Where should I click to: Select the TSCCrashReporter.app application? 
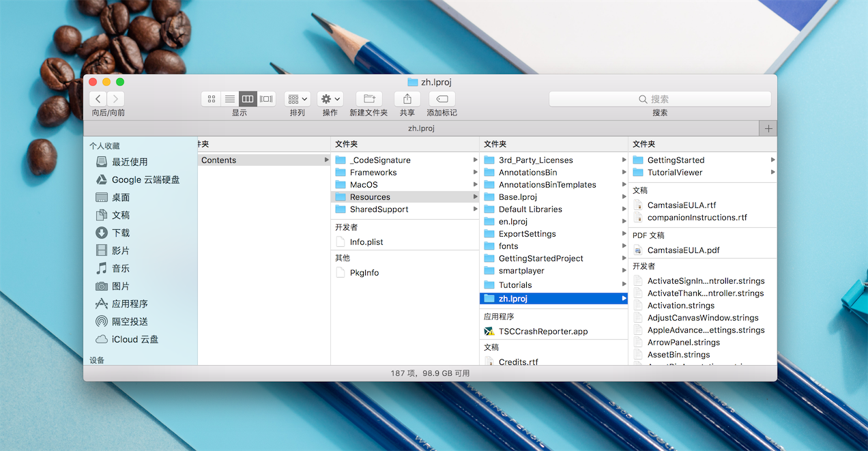(x=553, y=332)
